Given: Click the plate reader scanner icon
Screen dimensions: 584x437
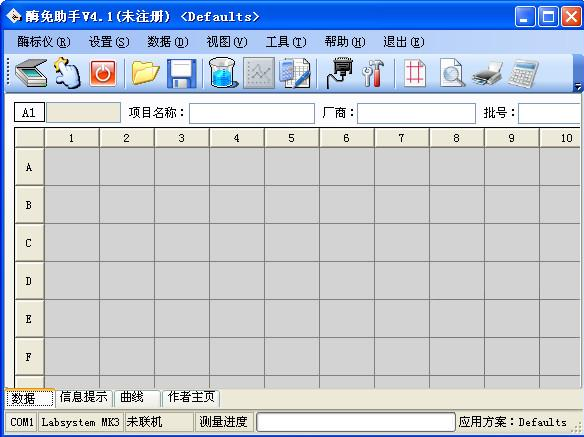Looking at the screenshot, I should [x=31, y=73].
